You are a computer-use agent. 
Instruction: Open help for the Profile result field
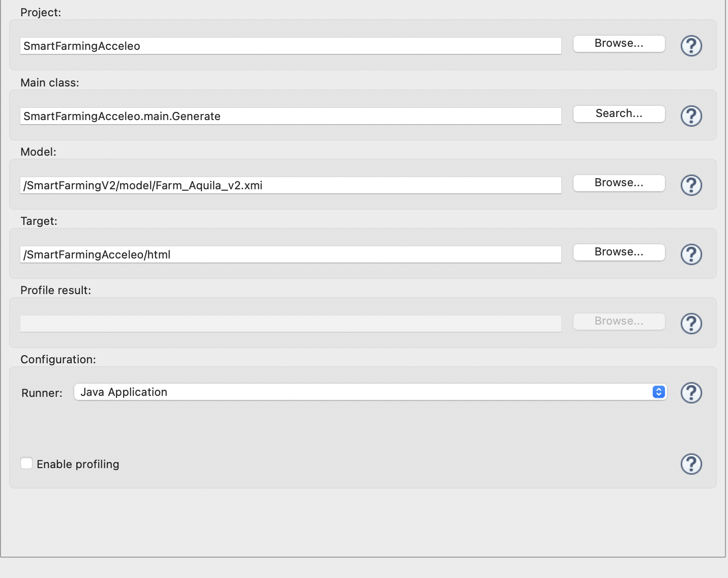pyautogui.click(x=691, y=323)
